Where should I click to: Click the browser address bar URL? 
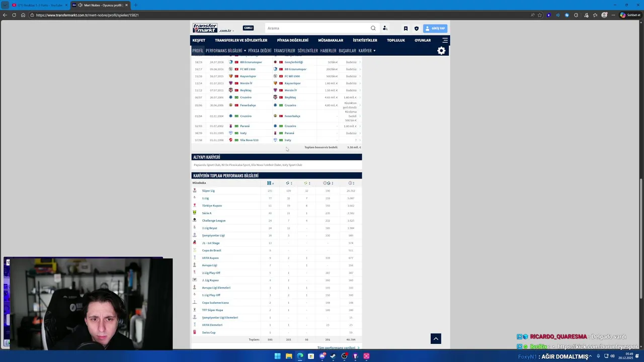click(87, 15)
